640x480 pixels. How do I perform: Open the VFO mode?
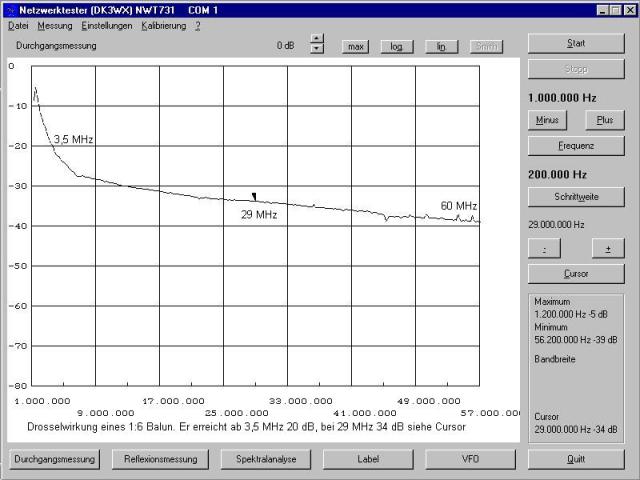[470, 459]
